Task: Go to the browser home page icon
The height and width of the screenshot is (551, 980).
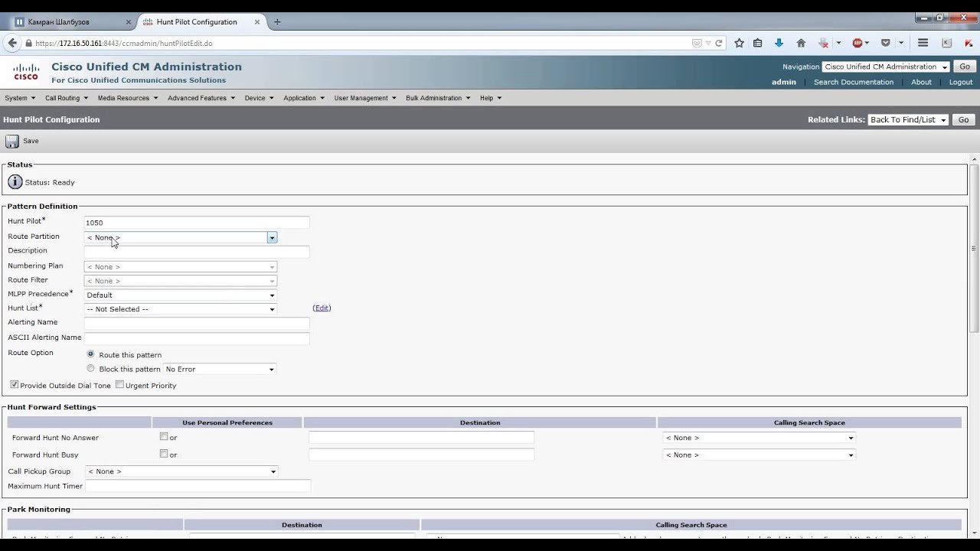Action: 801,44
